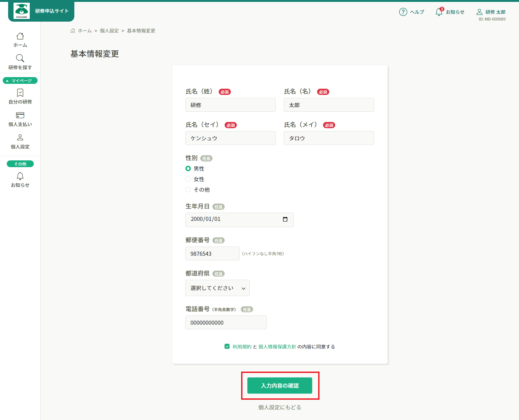Screen dimensions: 519x420
Task: Open the calendar picker icon in 生年月日
Action: 285,219
